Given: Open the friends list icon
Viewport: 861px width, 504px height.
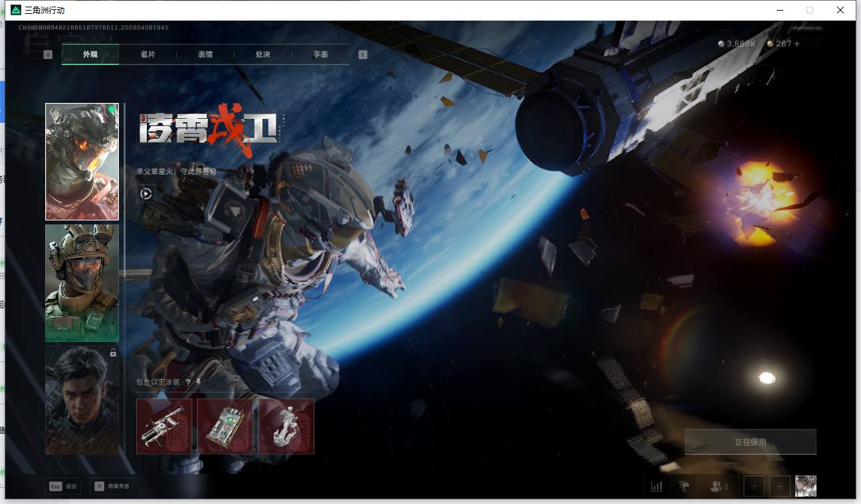Looking at the screenshot, I should [719, 486].
